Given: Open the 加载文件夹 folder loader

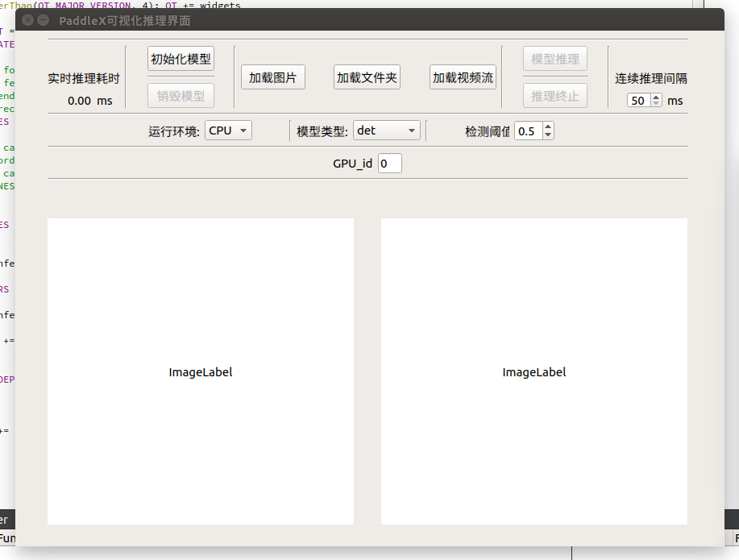Looking at the screenshot, I should (367, 78).
